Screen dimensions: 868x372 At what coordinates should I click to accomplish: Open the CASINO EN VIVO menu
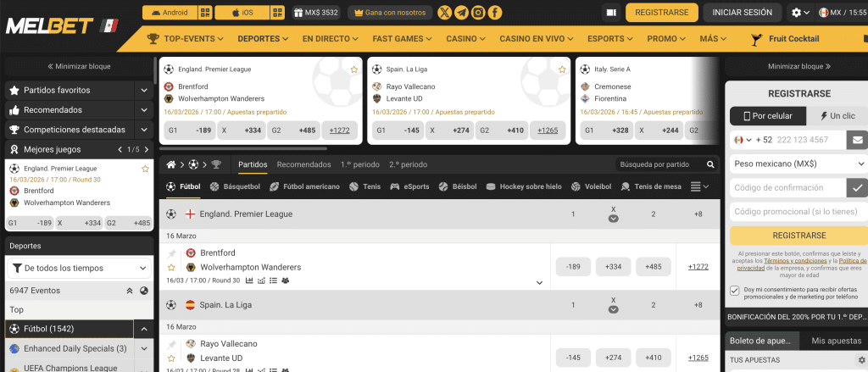(x=537, y=39)
